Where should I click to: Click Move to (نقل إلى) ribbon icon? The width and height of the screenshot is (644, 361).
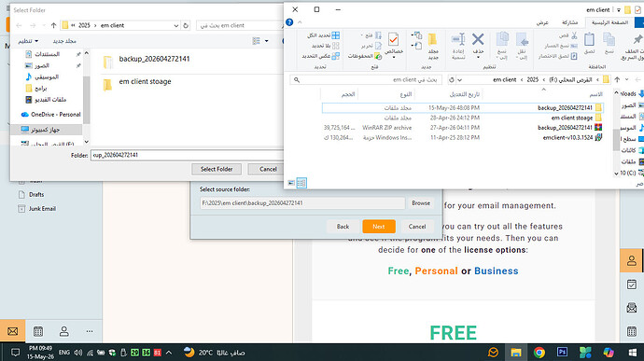[522, 40]
